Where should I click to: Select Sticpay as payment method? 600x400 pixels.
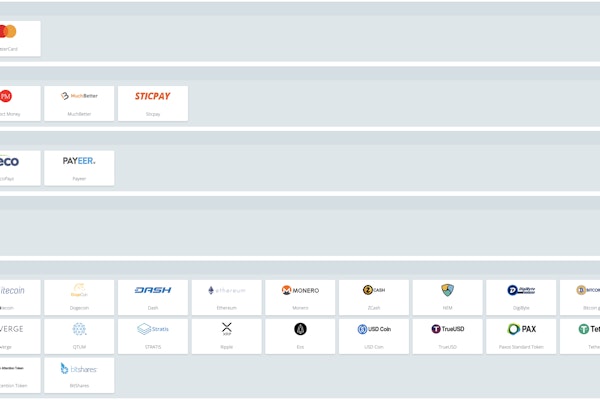pos(152,103)
